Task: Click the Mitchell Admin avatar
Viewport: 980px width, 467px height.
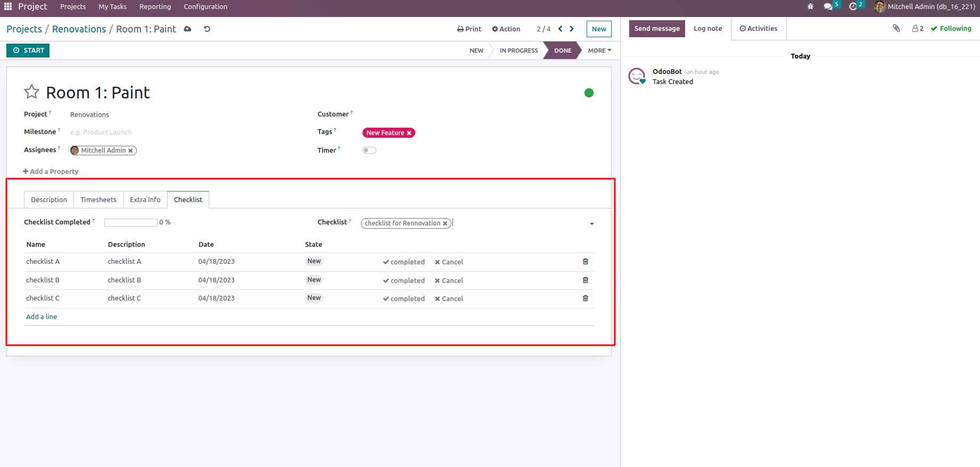Action: tap(879, 6)
